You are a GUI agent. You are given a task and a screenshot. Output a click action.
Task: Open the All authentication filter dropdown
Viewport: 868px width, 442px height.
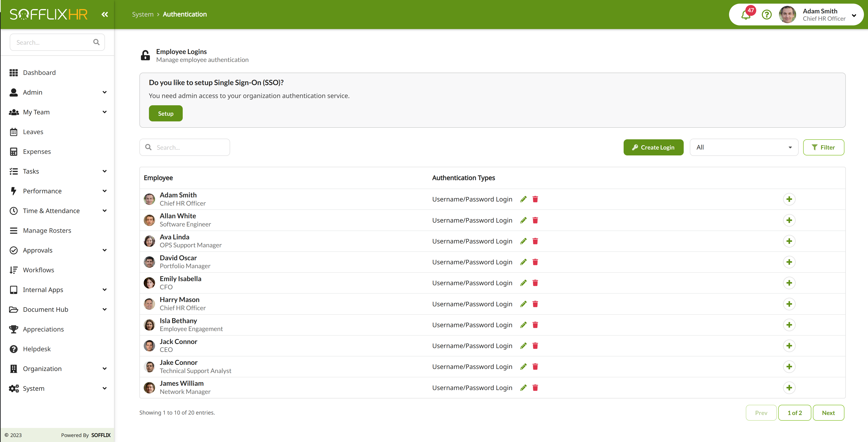(x=744, y=147)
